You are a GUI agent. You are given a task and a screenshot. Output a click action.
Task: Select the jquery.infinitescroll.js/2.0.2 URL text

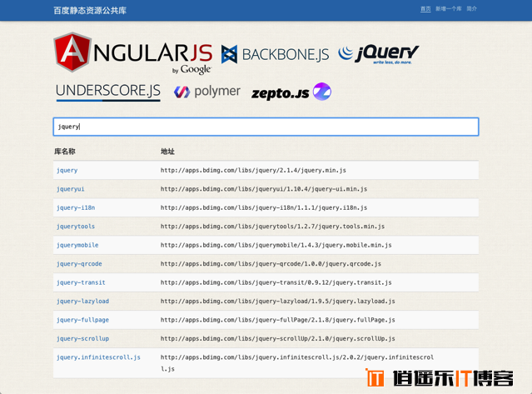[x=297, y=363]
